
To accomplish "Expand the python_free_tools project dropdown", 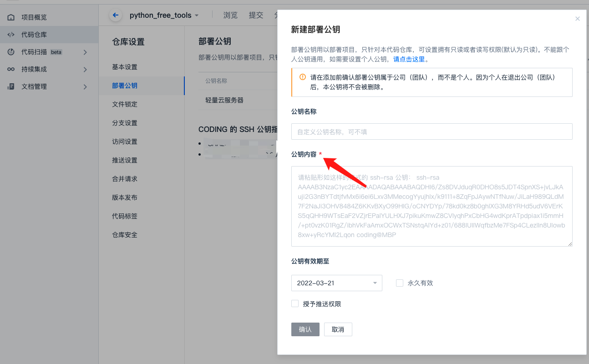I will (x=197, y=15).
